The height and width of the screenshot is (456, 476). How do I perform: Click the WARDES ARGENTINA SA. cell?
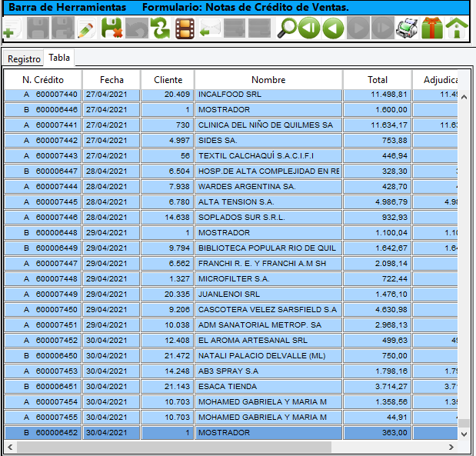[x=268, y=186]
